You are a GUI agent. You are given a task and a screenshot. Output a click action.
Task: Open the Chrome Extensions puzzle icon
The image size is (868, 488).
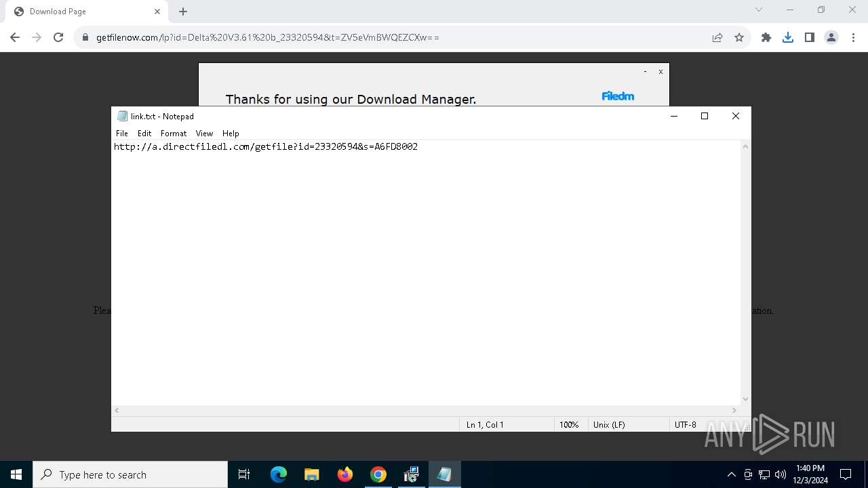click(766, 37)
